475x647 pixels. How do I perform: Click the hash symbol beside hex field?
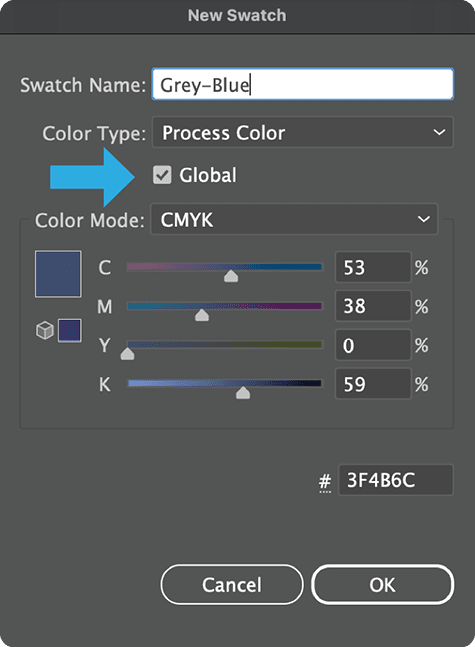pos(325,482)
